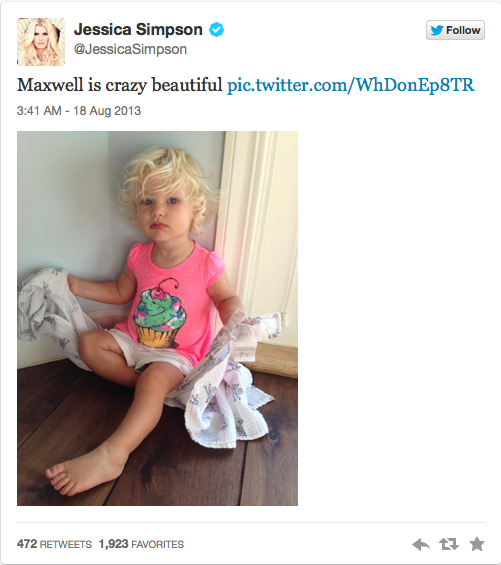Favorite the tweet with the star icon
The image size is (501, 565).
tap(477, 544)
